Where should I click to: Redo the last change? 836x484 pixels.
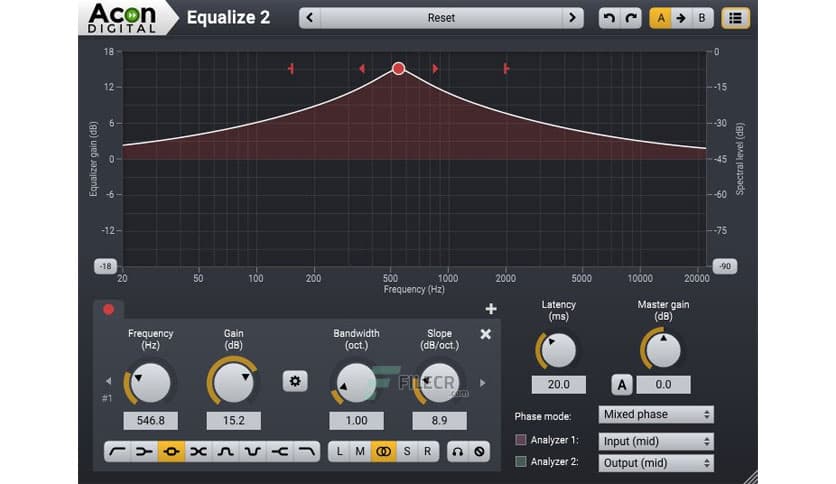(631, 18)
